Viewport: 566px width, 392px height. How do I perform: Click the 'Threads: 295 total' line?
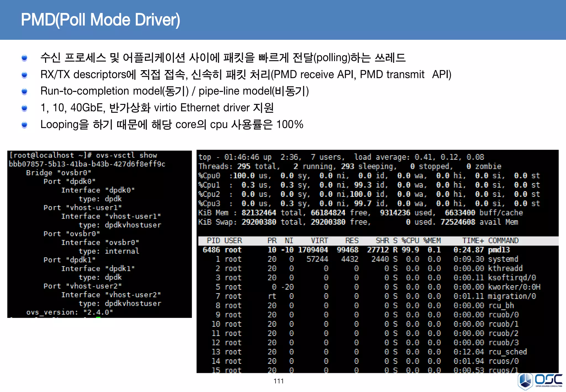click(x=350, y=166)
